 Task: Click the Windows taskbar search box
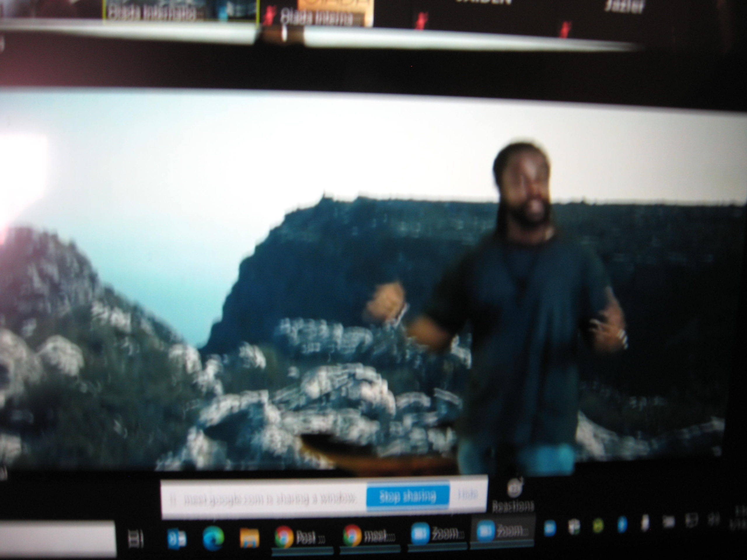click(57, 538)
